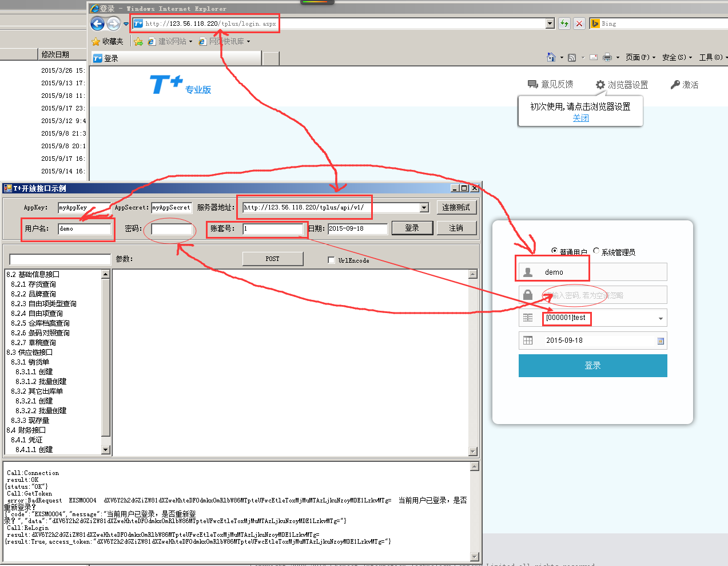Click the 注销 button
This screenshot has width=728, height=566.
point(456,228)
